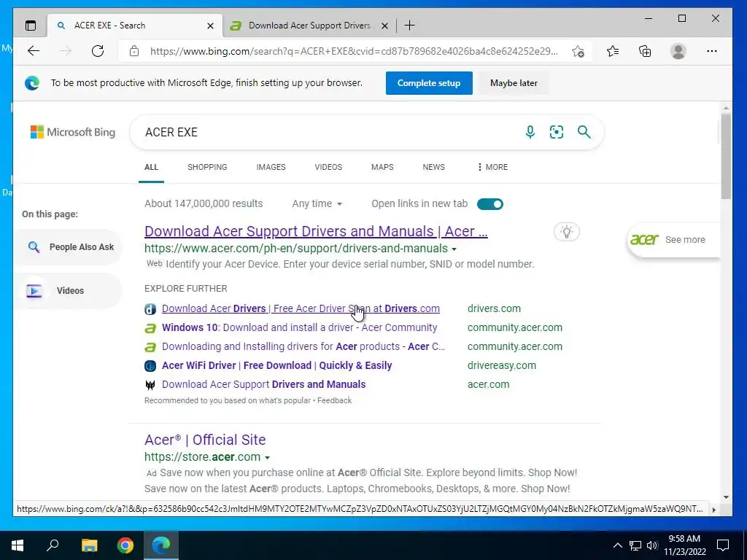Click the acer See more card
This screenshot has height=560, width=747.
click(x=673, y=239)
